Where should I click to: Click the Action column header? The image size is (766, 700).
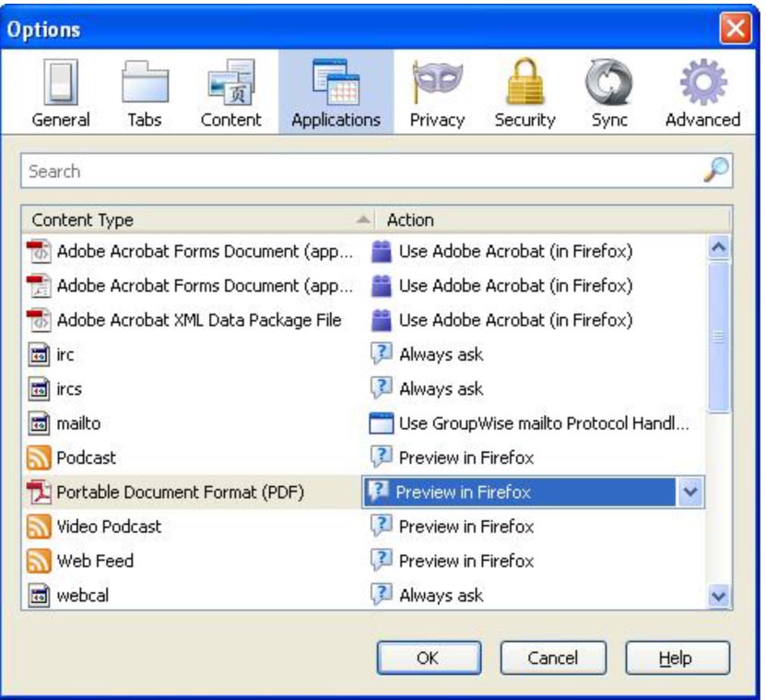[553, 219]
